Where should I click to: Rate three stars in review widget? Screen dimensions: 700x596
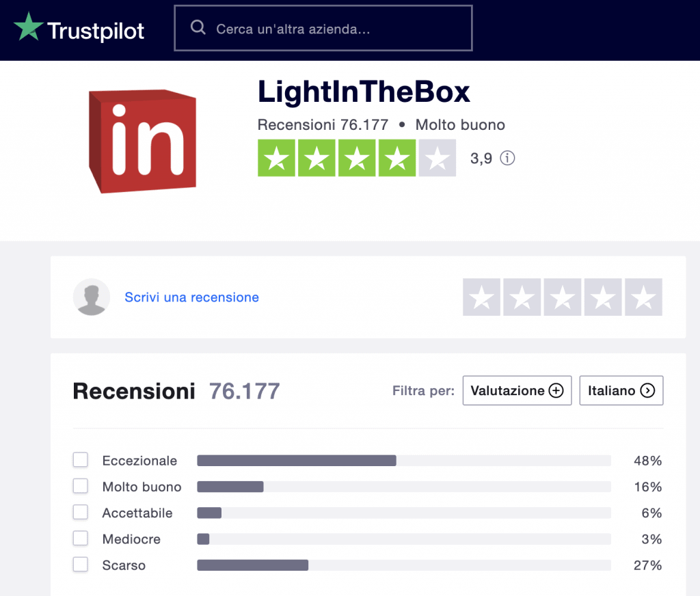pyautogui.click(x=563, y=297)
